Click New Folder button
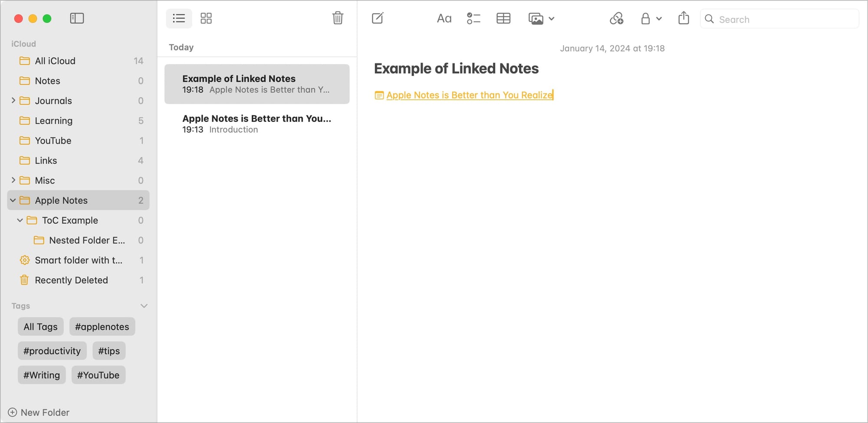This screenshot has width=868, height=423. coord(39,413)
